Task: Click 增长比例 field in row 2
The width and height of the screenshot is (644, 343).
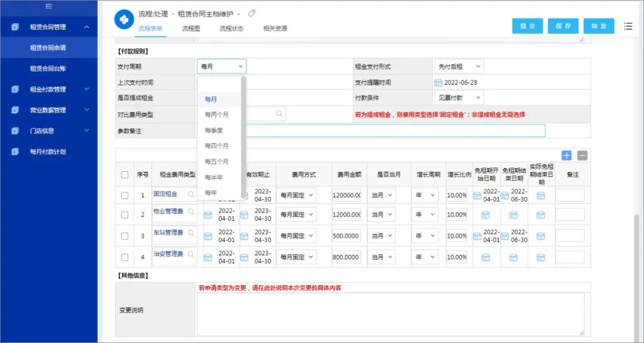Action: pyautogui.click(x=457, y=215)
